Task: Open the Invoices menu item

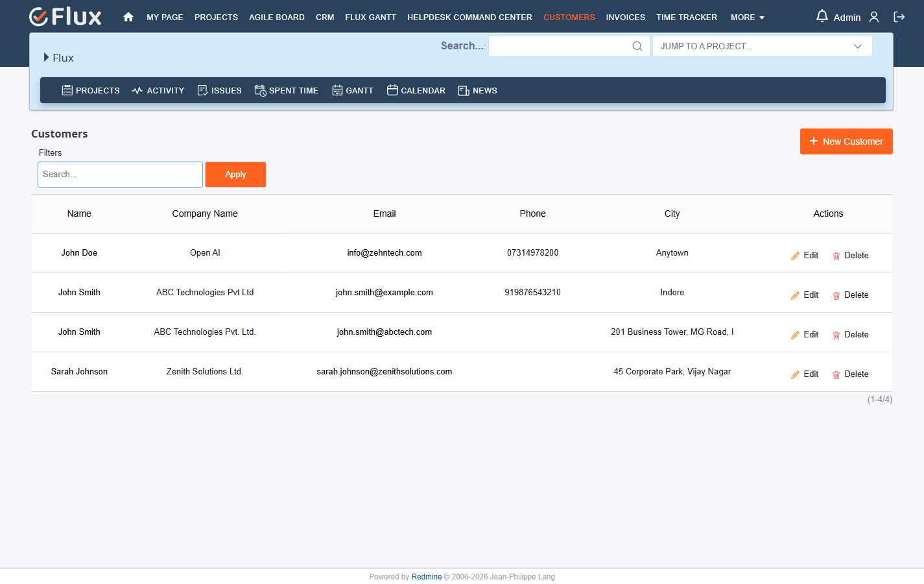Action: [x=625, y=18]
